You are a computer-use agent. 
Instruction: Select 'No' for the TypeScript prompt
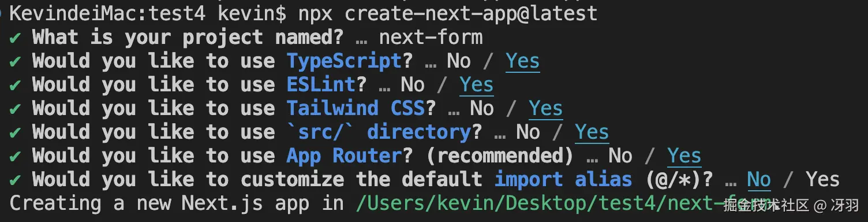coord(459,61)
